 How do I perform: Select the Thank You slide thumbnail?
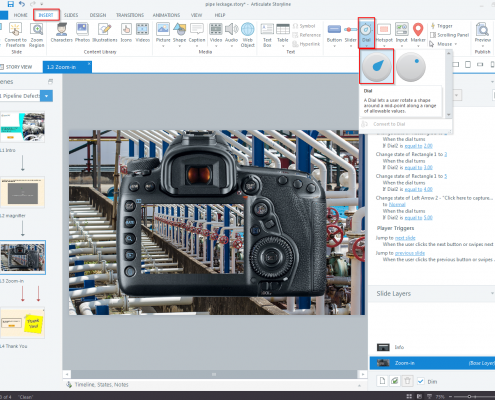pos(22,323)
